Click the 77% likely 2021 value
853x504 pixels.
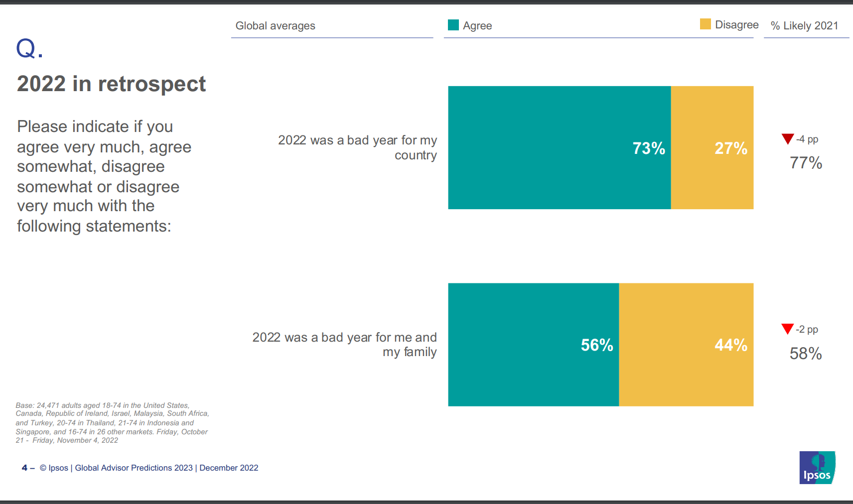806,163
